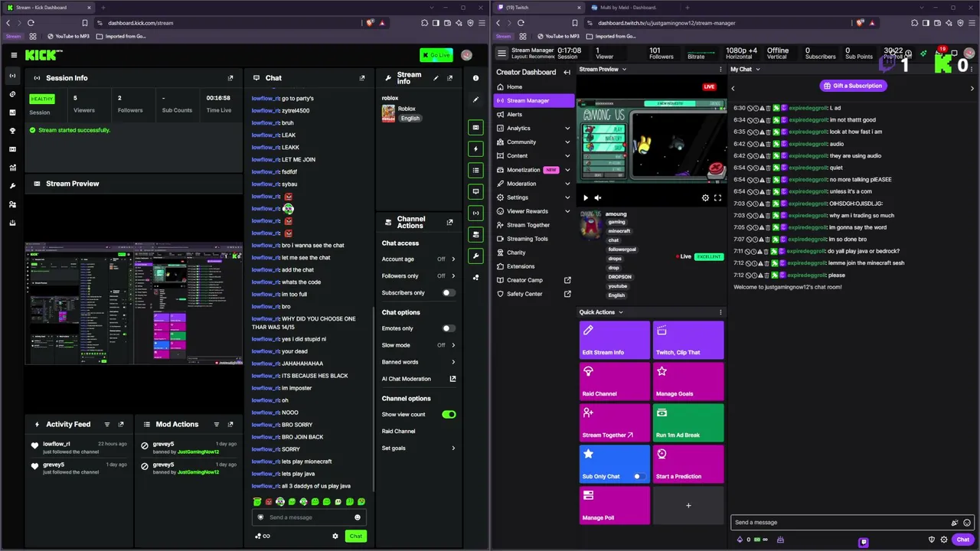Viewport: 980px width, 551px height.
Task: Open the trophy icon in Kick left sidebar
Action: coord(12,131)
